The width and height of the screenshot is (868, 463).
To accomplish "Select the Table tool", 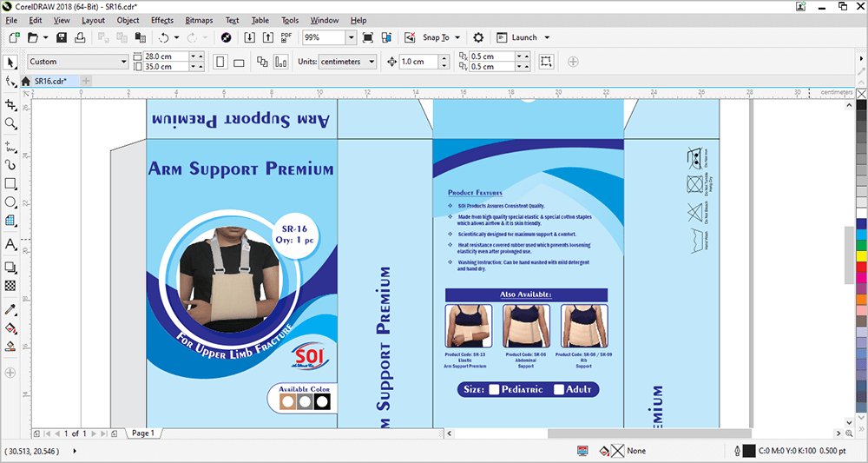I will point(10,221).
